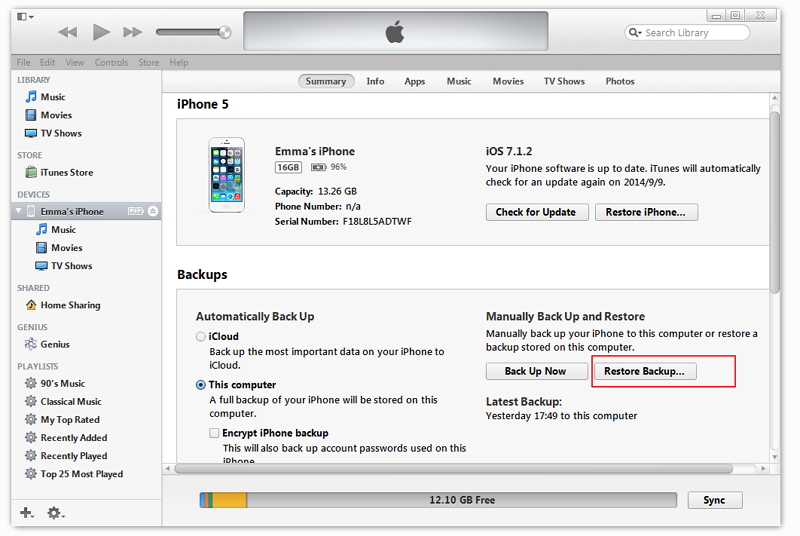Collapse Emma's iPhone device tree
This screenshot has width=800, height=536.
tap(19, 211)
